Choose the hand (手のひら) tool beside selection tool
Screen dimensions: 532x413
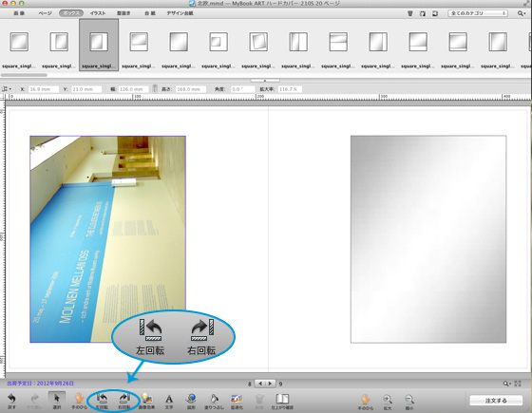pos(79,399)
